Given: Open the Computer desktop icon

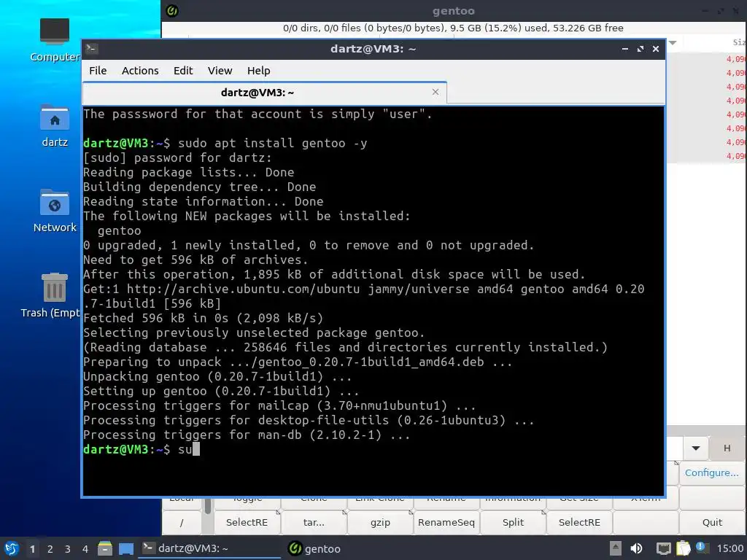Looking at the screenshot, I should pos(55,40).
